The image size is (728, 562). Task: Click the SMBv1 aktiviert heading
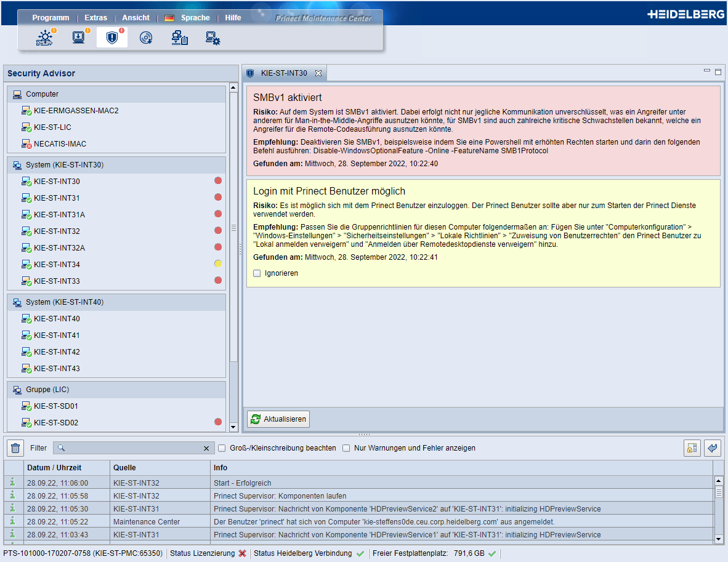pyautogui.click(x=288, y=97)
